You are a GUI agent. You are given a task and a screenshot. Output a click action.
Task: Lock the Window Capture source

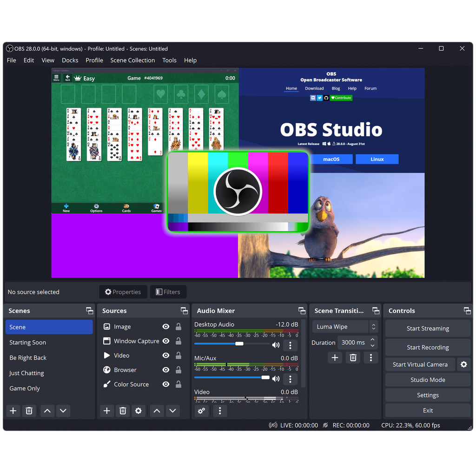coord(178,341)
